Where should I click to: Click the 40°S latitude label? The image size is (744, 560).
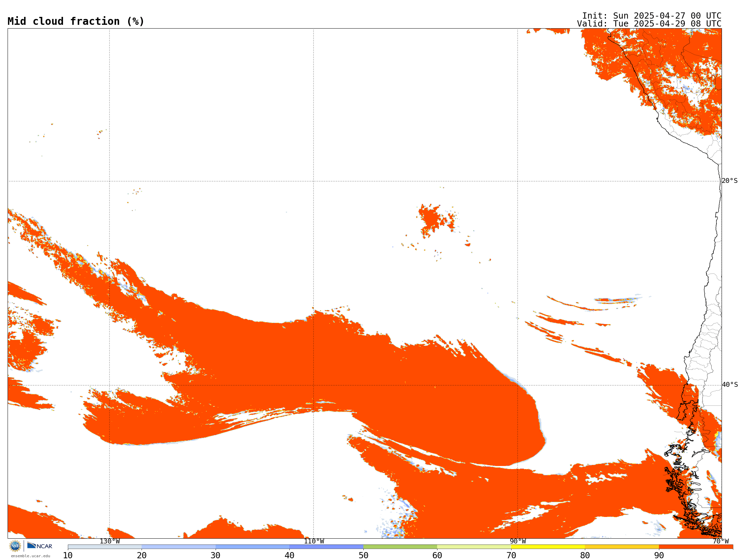(730, 385)
